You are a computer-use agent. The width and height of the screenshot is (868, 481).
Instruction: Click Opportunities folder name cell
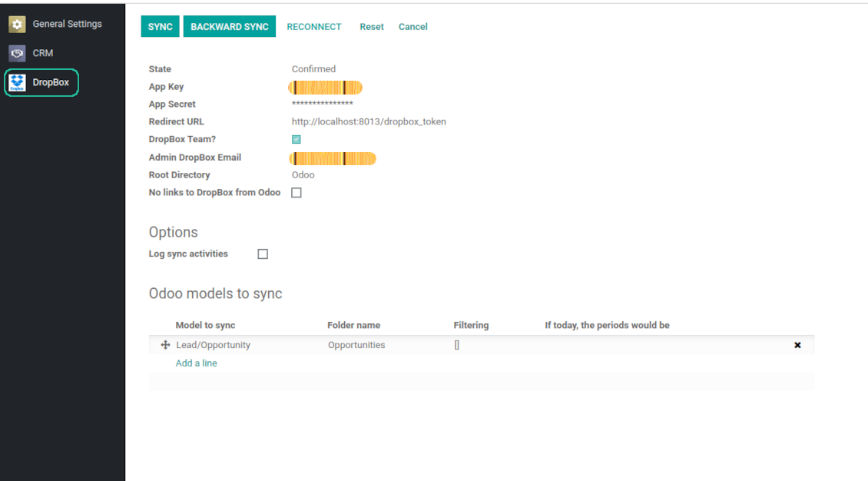[x=356, y=345]
